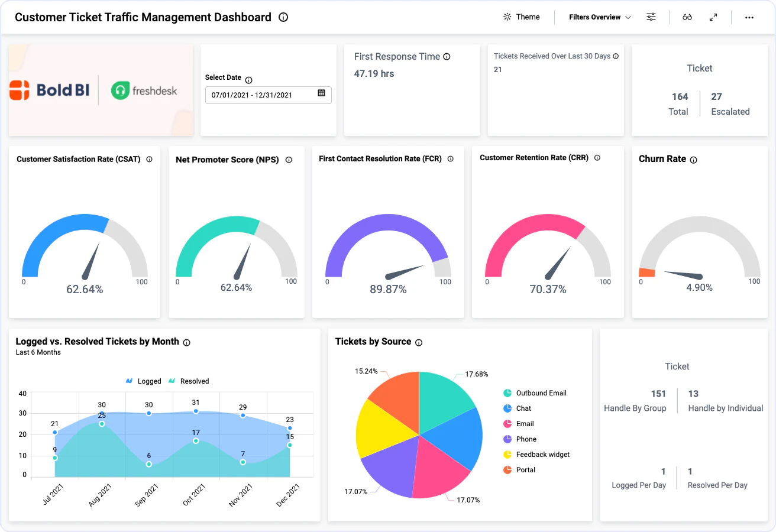Toggle the Logged series in chart legend
Viewport: 776px width, 532px height.
click(x=143, y=381)
